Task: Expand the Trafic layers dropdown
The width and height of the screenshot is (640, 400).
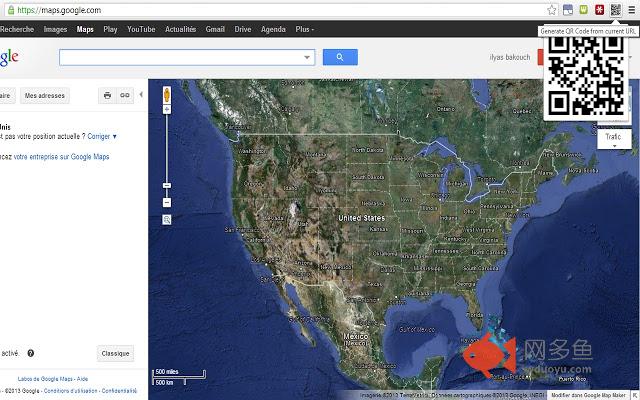Action: [614, 138]
